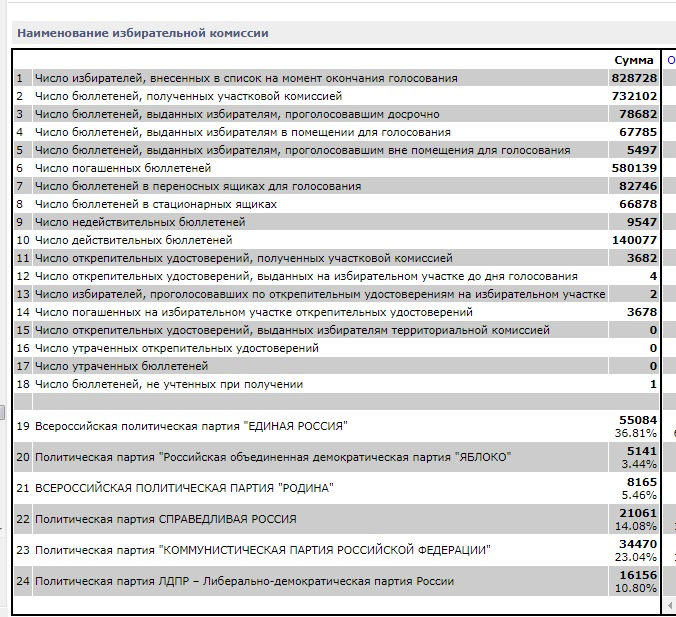Click the row ending 'проголосовавшим досрочно'

(237, 114)
